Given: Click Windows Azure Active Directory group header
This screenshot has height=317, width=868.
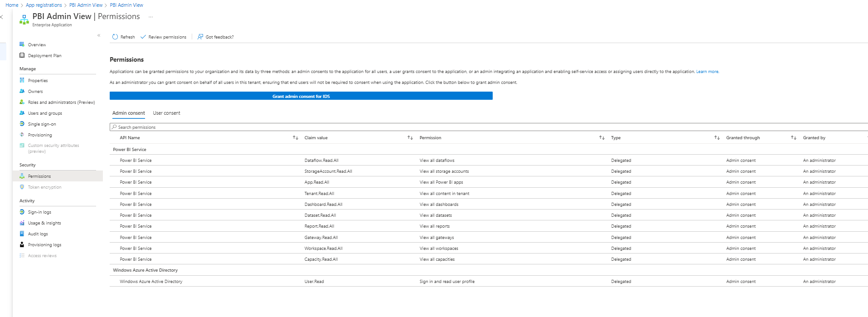Looking at the screenshot, I should point(145,270).
